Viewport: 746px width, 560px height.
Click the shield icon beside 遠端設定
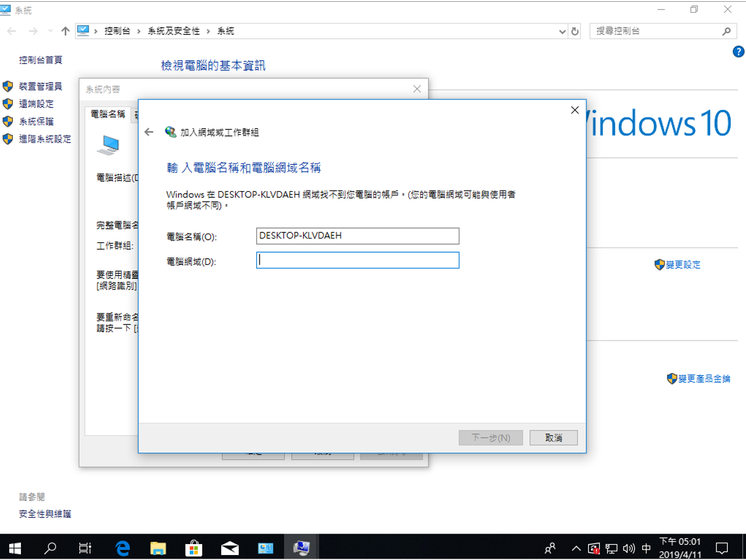pos(8,104)
